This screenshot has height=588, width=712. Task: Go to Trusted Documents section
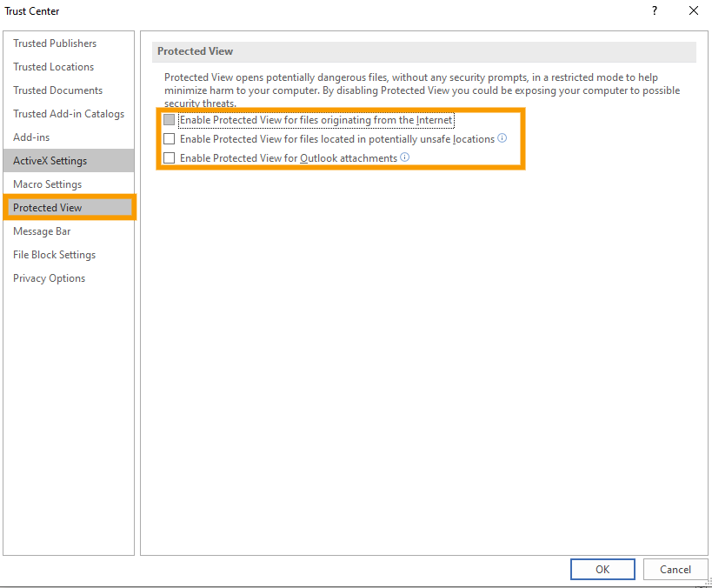[x=57, y=90]
